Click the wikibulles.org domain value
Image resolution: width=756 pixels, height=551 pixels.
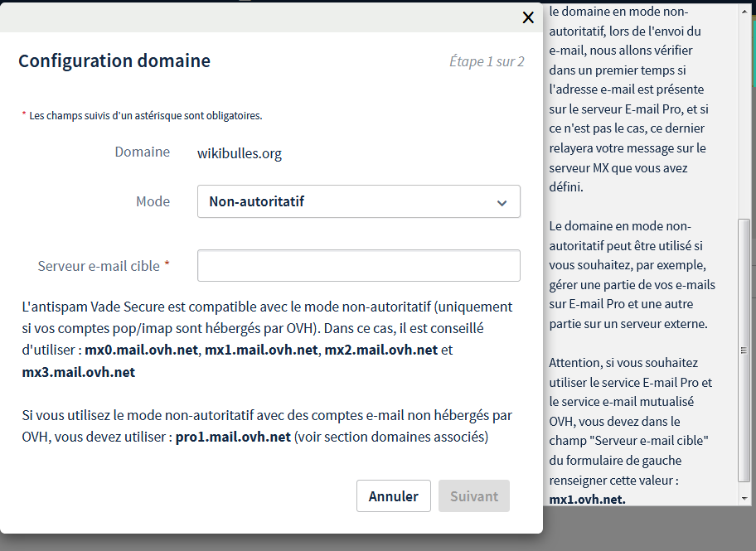[x=239, y=153]
